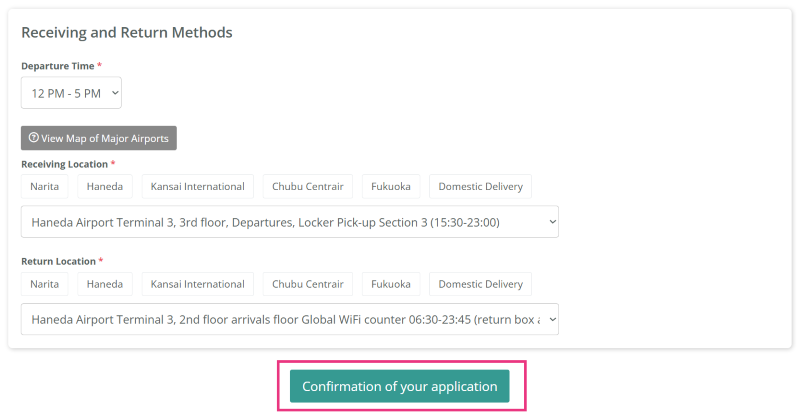
Task: Pick Fukuoka under Return Location
Action: [391, 284]
